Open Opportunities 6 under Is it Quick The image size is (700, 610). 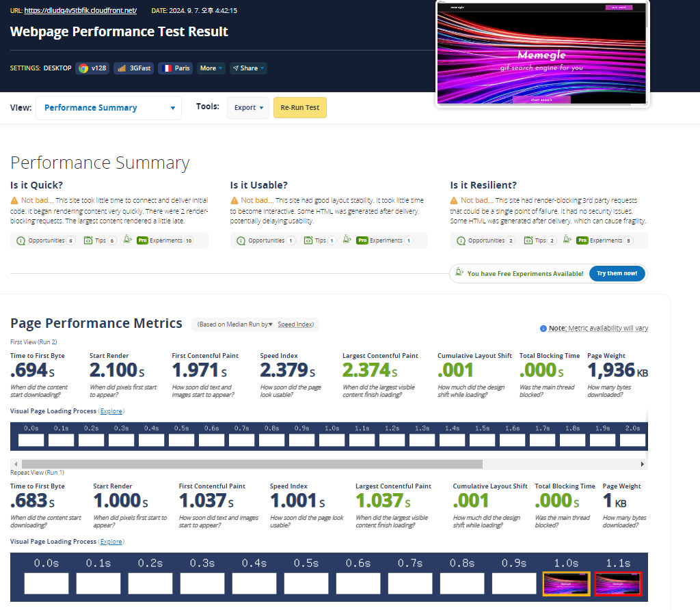tap(46, 240)
